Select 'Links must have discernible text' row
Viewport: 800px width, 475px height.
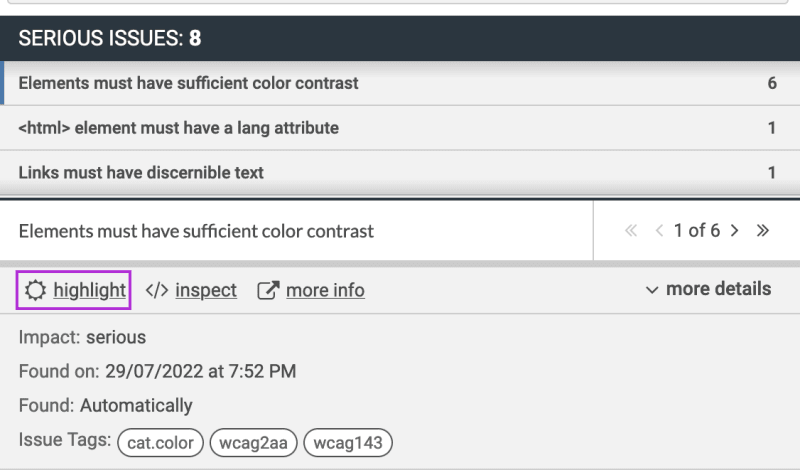coord(400,172)
